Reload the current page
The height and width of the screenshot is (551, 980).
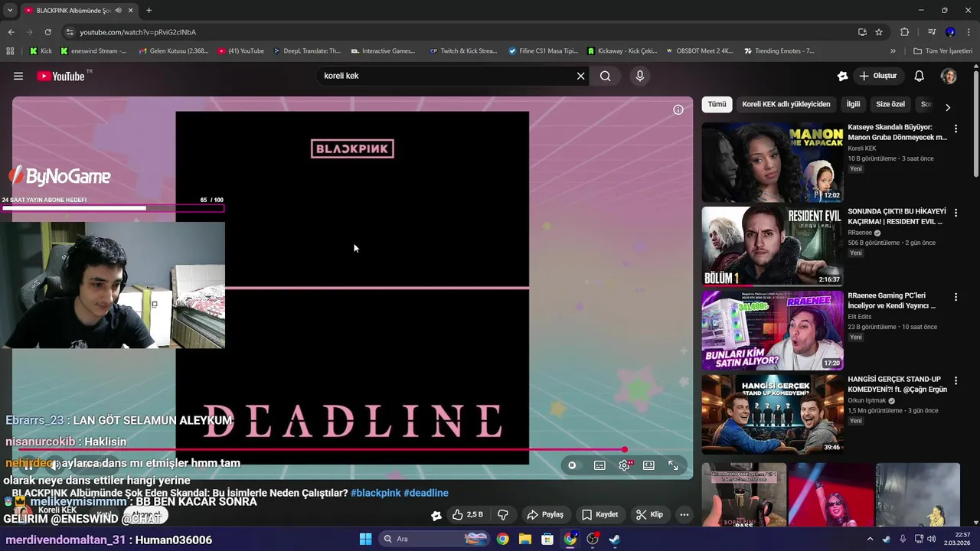point(47,32)
